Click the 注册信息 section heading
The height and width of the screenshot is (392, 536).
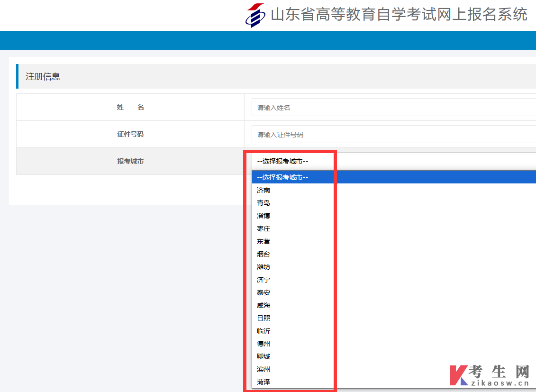(x=43, y=76)
